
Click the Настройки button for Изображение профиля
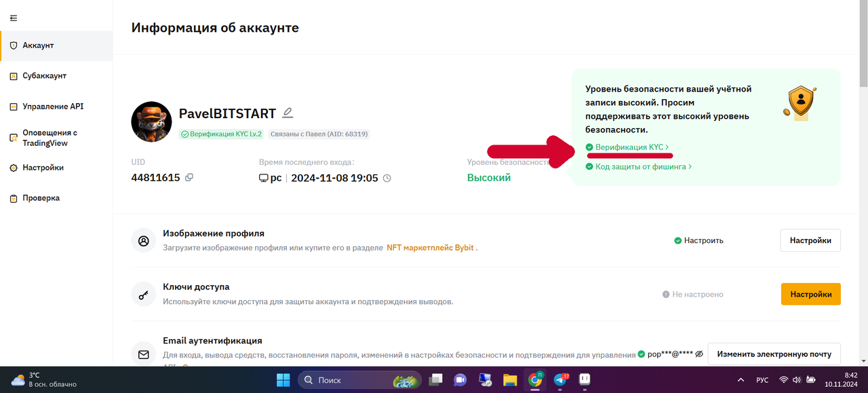811,240
